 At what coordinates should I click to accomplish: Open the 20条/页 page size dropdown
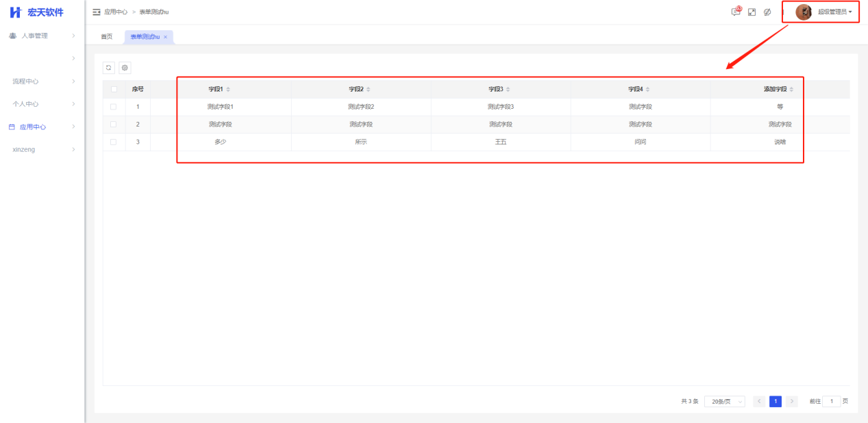(x=724, y=401)
